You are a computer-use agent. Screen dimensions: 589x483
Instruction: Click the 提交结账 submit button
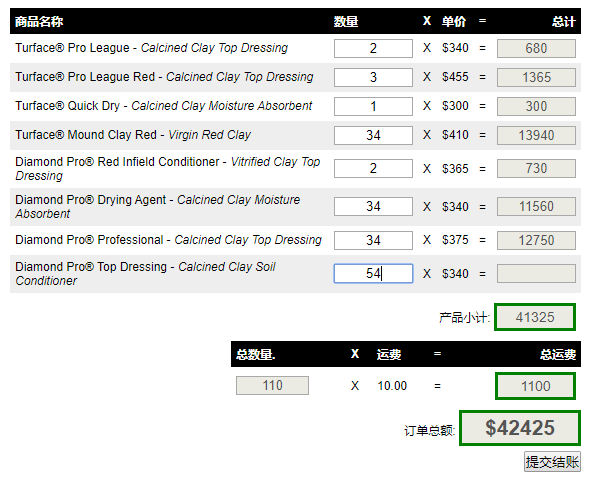(x=552, y=462)
